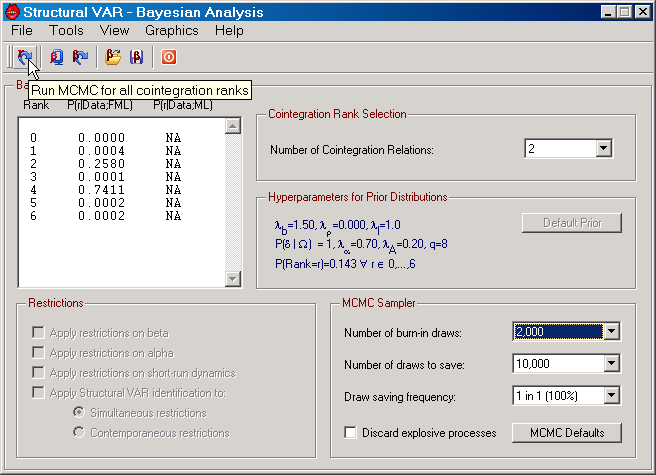This screenshot has height=475, width=656.
Task: Minimize the Structural VAR window
Action: click(x=608, y=12)
